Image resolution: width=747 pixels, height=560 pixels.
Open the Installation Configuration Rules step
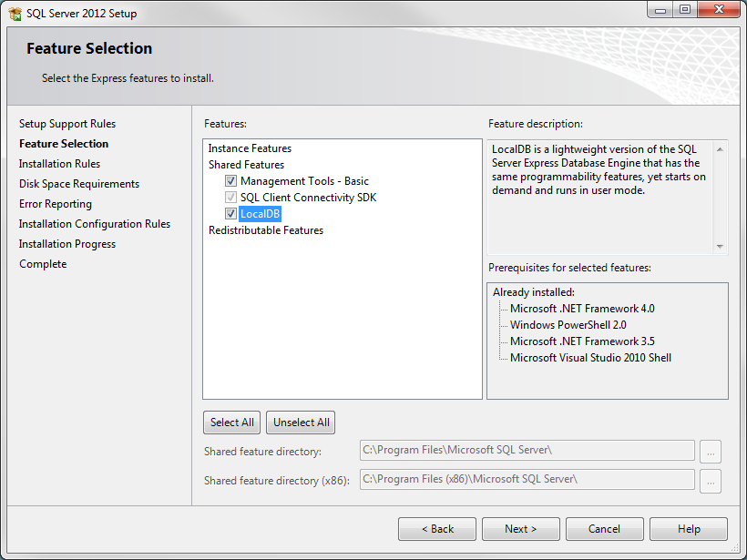pyautogui.click(x=95, y=224)
